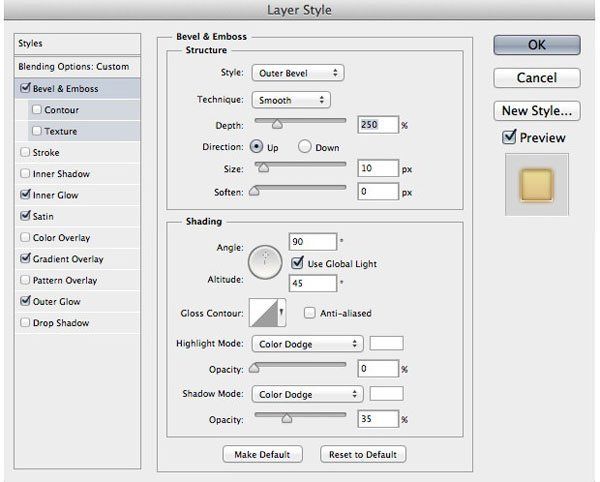Screen dimensions: 600x482
Task: Click the Soften slider handle
Action: (254, 191)
